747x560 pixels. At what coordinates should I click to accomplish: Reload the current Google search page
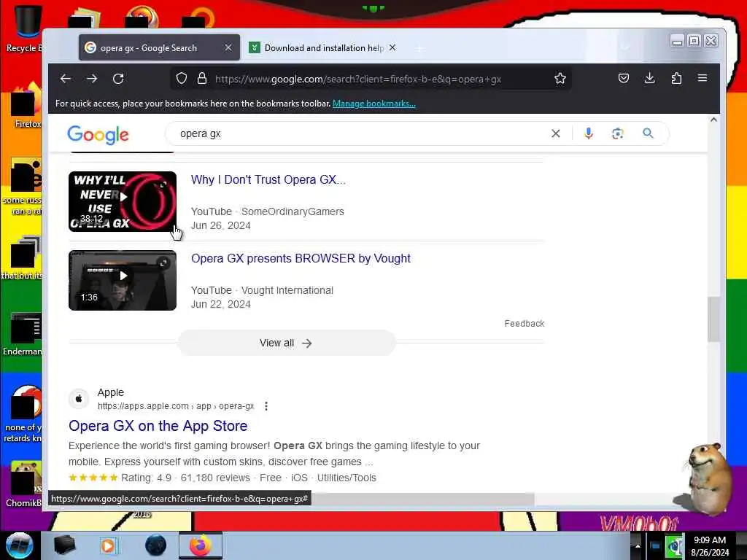tap(118, 79)
